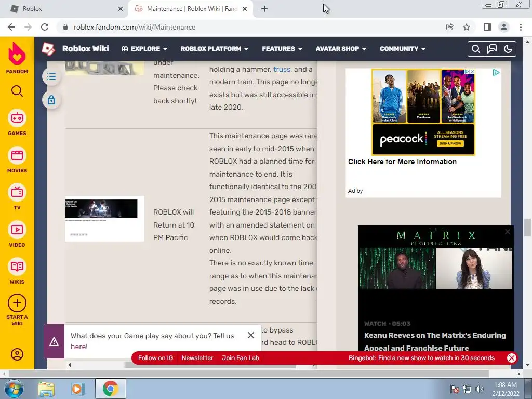Open the table of contents list icon
Screen dimensions: 532x399
(x=51, y=76)
